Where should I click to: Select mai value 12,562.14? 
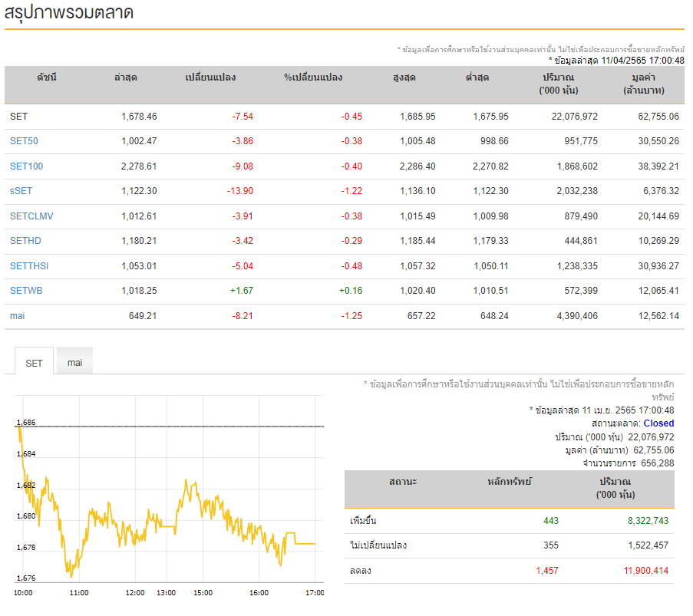pyautogui.click(x=658, y=316)
